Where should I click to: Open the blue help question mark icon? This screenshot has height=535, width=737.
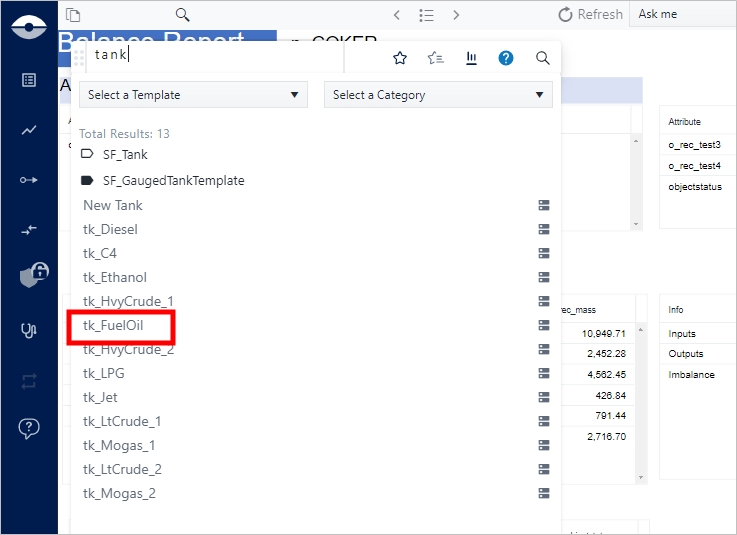point(506,58)
